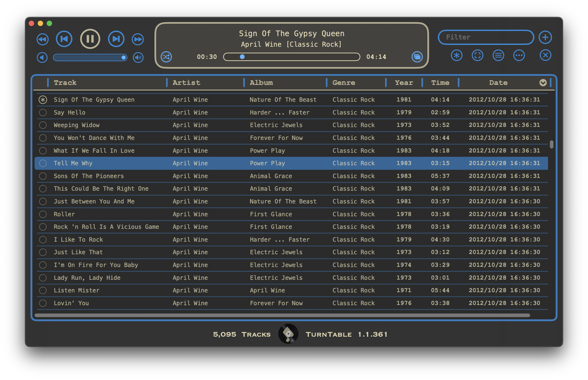Click inside the Filter search field
Image resolution: width=588 pixels, height=380 pixels.
[x=486, y=37]
